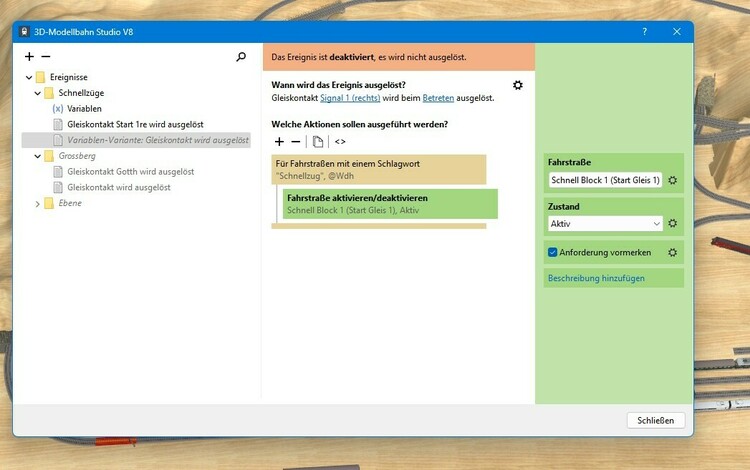Image resolution: width=750 pixels, height=470 pixels.
Task: Click the Ereignisse root label
Action: pyautogui.click(x=68, y=77)
